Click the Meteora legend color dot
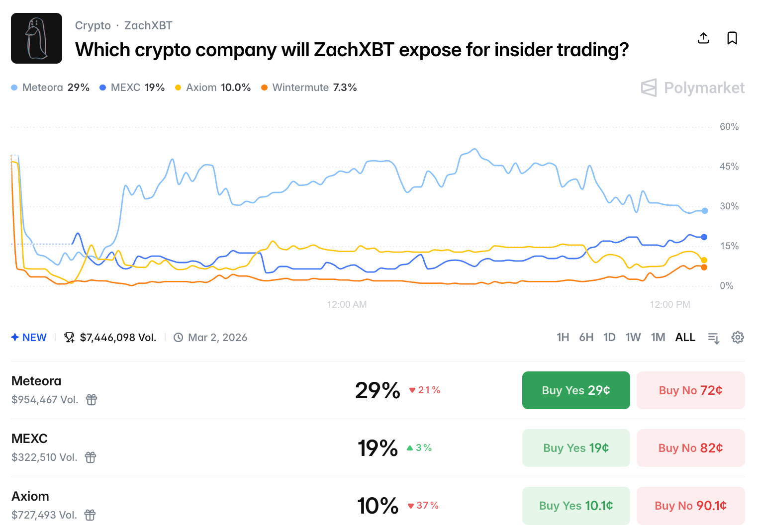 (14, 88)
